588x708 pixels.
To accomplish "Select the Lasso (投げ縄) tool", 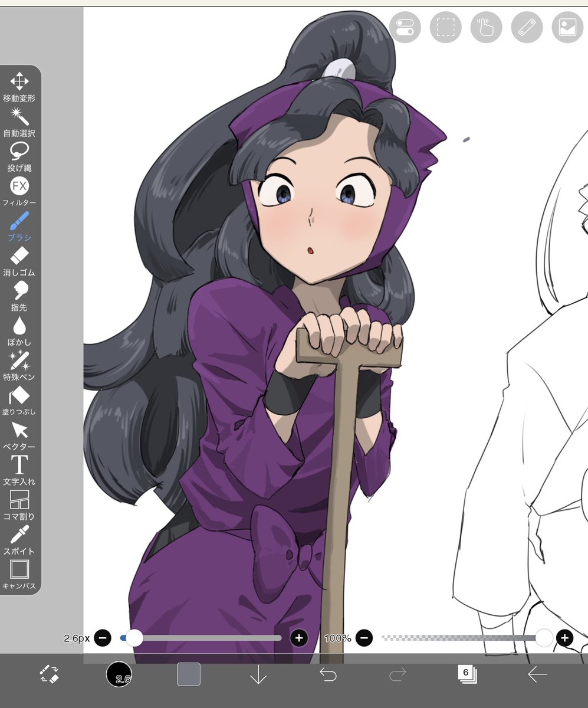I will click(x=19, y=157).
